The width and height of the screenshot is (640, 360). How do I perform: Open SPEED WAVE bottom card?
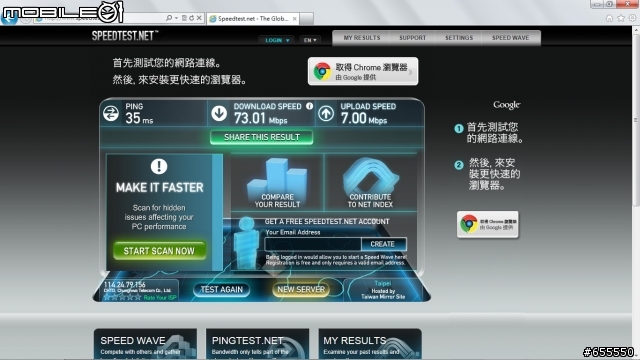pos(145,344)
